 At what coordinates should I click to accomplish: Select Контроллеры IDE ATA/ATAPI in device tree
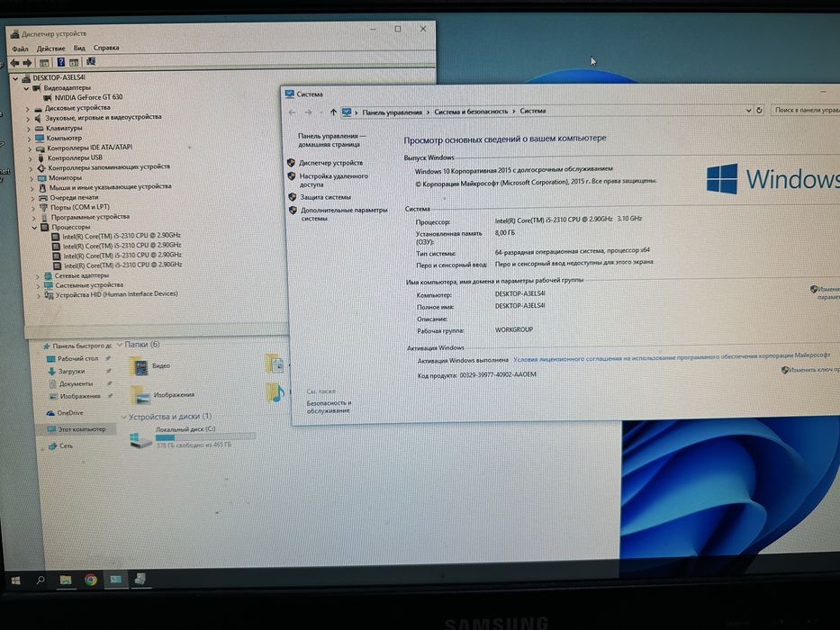(89, 148)
